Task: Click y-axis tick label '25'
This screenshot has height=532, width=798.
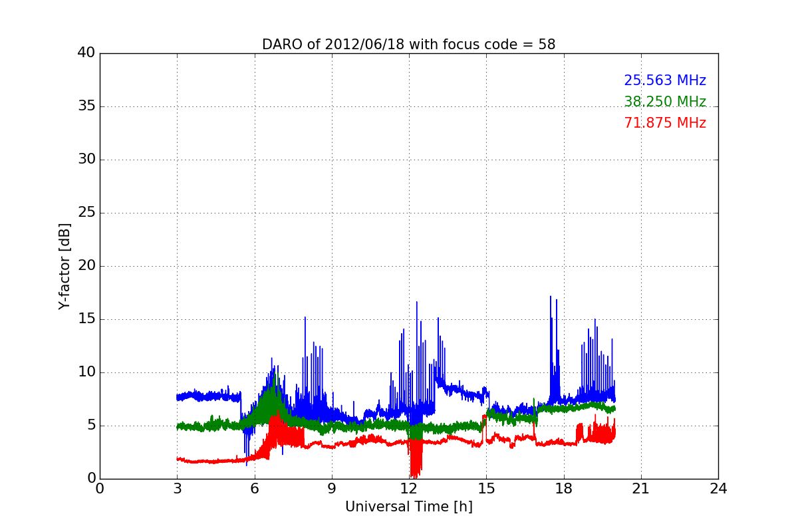Action: (x=86, y=213)
